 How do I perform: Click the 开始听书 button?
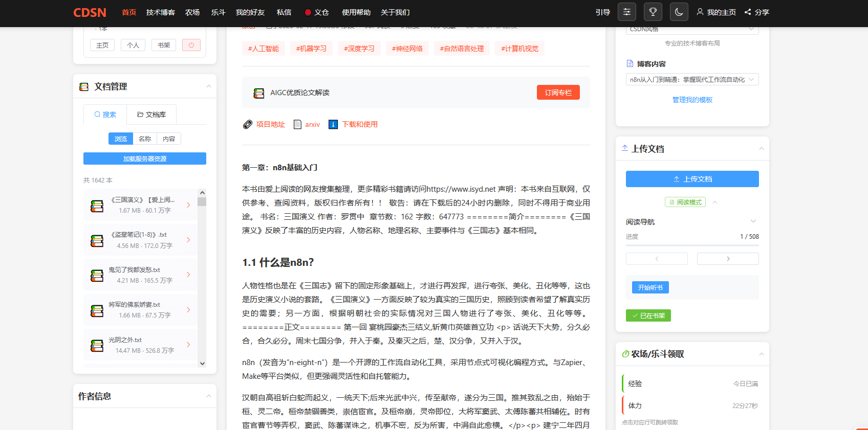click(650, 287)
